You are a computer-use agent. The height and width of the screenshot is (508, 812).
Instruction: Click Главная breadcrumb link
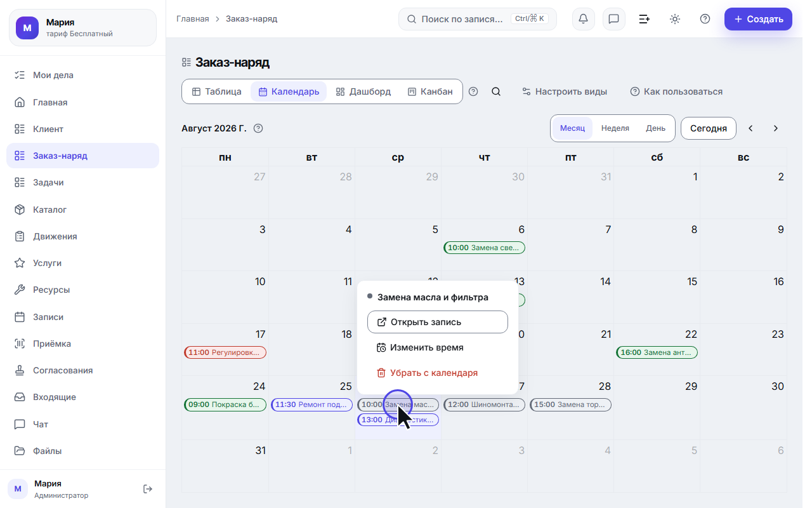pyautogui.click(x=193, y=18)
